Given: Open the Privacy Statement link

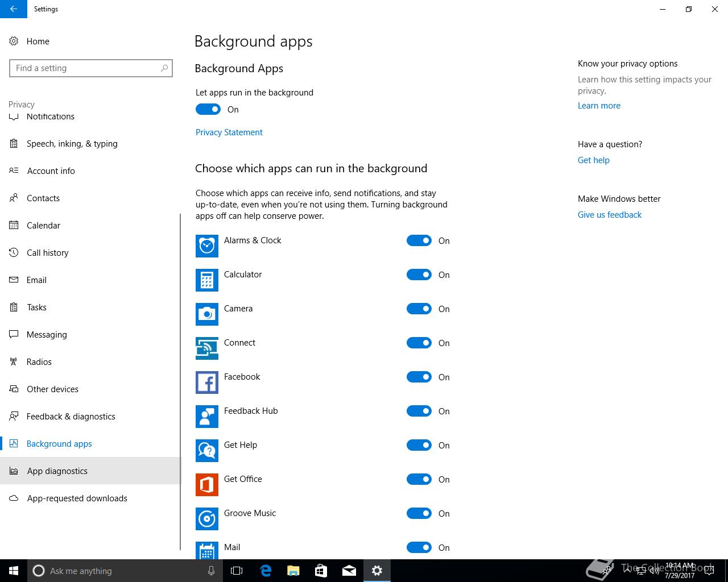Looking at the screenshot, I should point(229,132).
